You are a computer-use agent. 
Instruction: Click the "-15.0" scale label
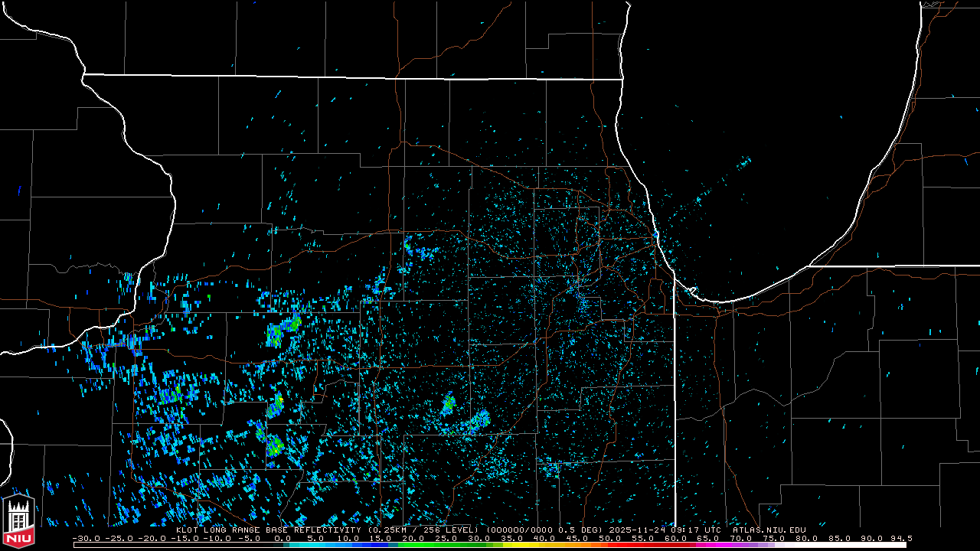click(x=185, y=539)
